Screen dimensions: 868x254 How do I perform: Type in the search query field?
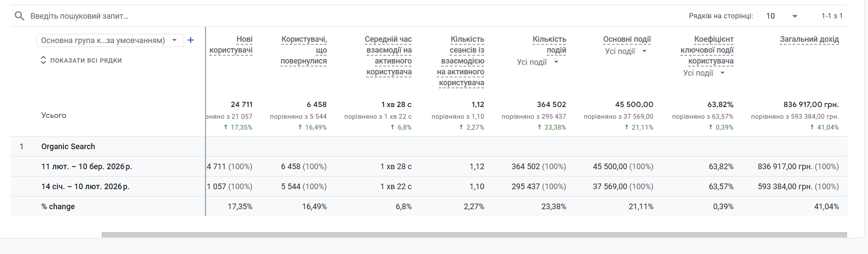(174, 16)
